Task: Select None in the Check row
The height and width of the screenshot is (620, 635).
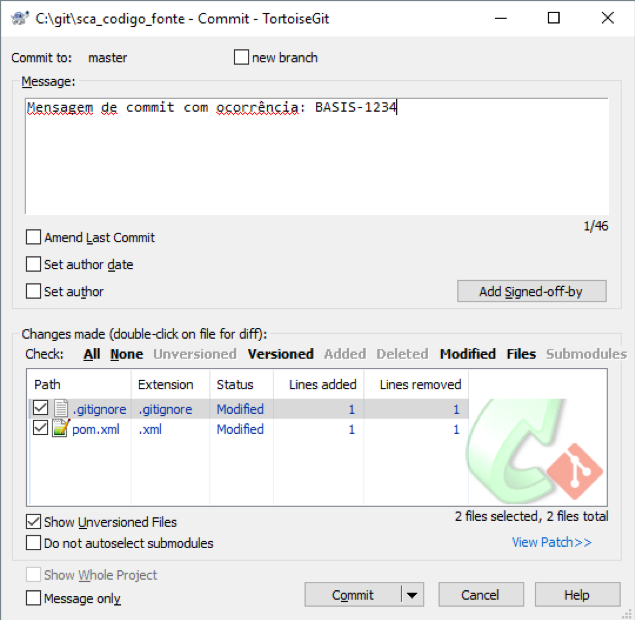Action: (x=127, y=354)
